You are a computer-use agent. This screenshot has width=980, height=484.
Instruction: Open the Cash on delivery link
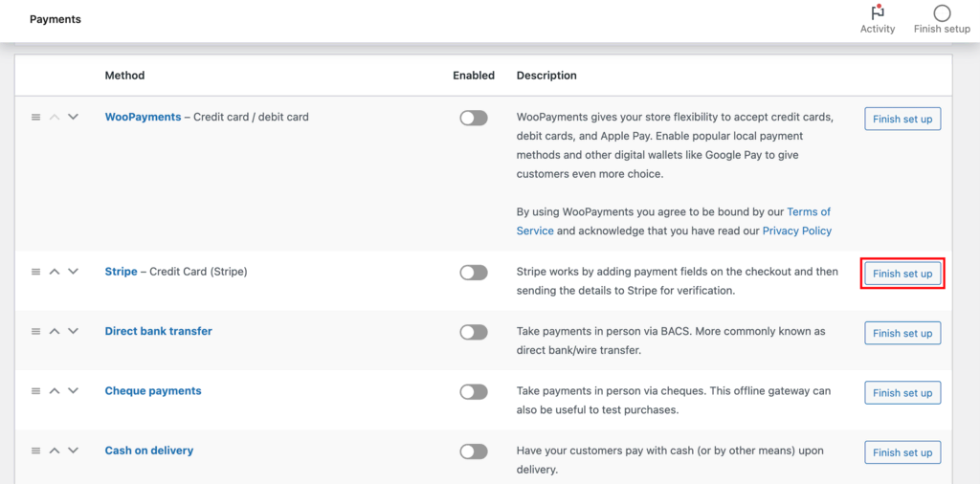pos(149,451)
